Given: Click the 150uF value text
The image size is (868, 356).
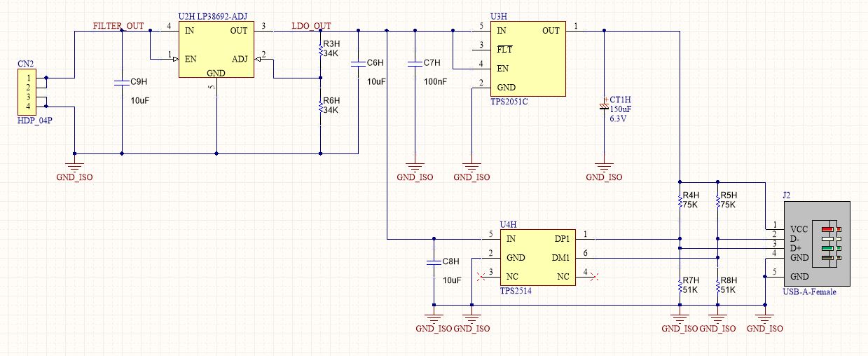Looking at the screenshot, I should pyautogui.click(x=621, y=109).
